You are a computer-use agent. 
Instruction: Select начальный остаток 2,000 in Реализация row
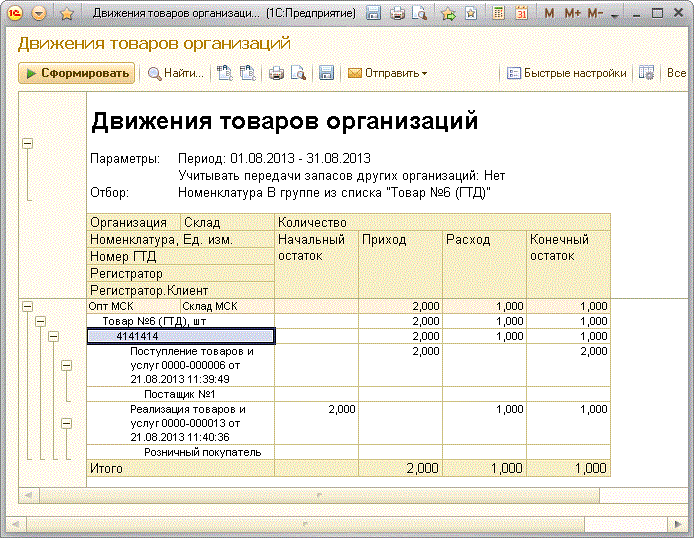click(316, 423)
